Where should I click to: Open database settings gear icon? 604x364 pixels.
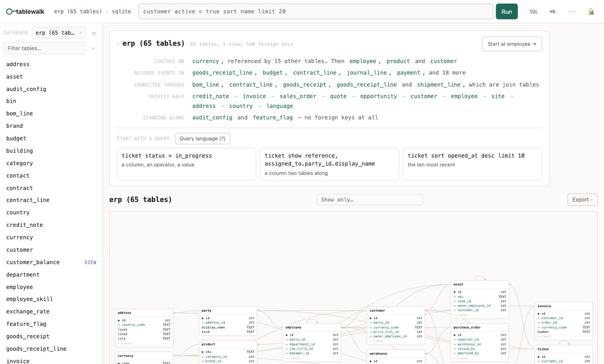[x=94, y=33]
